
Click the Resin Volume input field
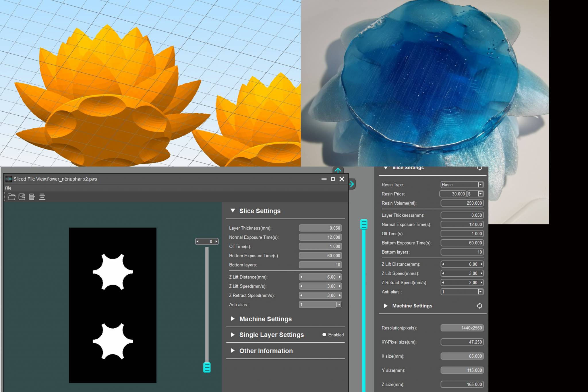tap(462, 203)
